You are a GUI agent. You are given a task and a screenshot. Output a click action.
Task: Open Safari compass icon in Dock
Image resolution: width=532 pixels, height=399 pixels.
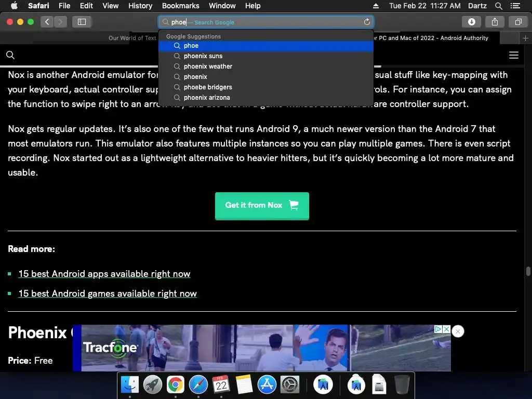198,385
